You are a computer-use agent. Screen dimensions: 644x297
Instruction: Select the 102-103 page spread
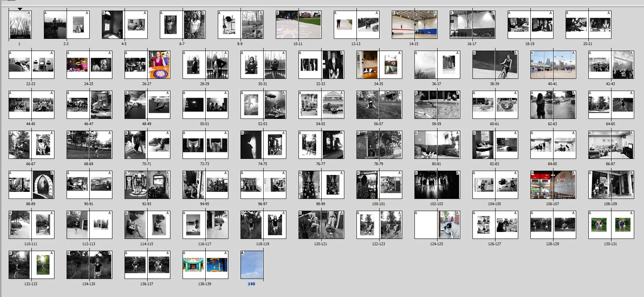[437, 185]
